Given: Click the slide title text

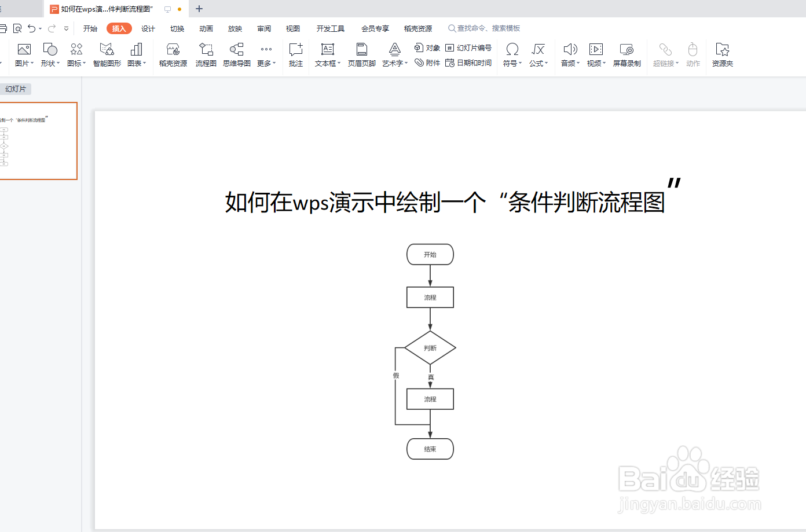Looking at the screenshot, I should pyautogui.click(x=453, y=197).
